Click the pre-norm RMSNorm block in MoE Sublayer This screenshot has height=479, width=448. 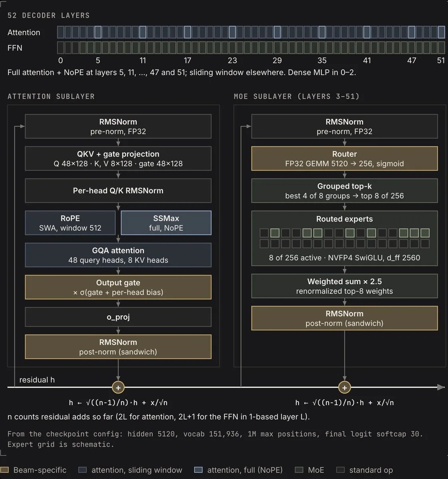pyautogui.click(x=345, y=127)
